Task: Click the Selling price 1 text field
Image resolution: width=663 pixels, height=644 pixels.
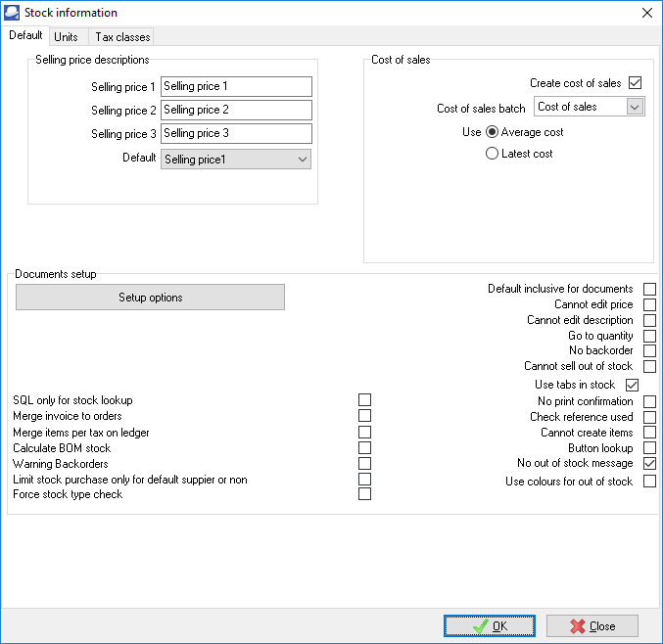Action: [236, 86]
